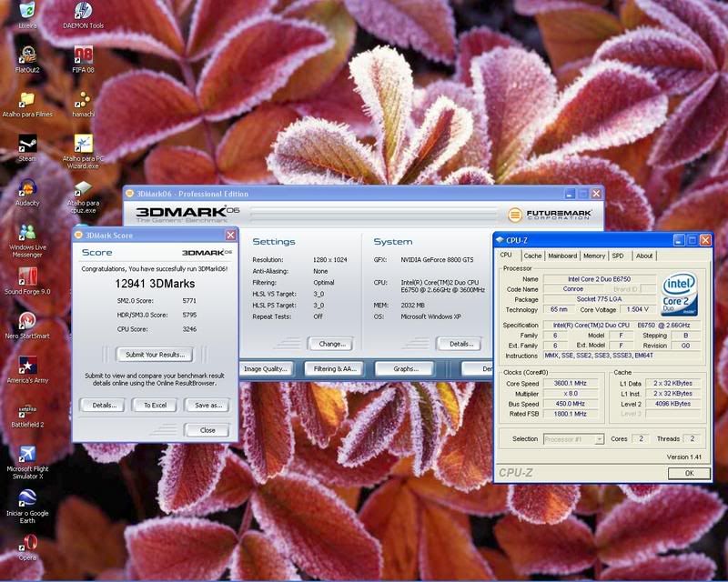Click the 12941 3DMarks score text
The image size is (728, 582).
pyautogui.click(x=155, y=284)
